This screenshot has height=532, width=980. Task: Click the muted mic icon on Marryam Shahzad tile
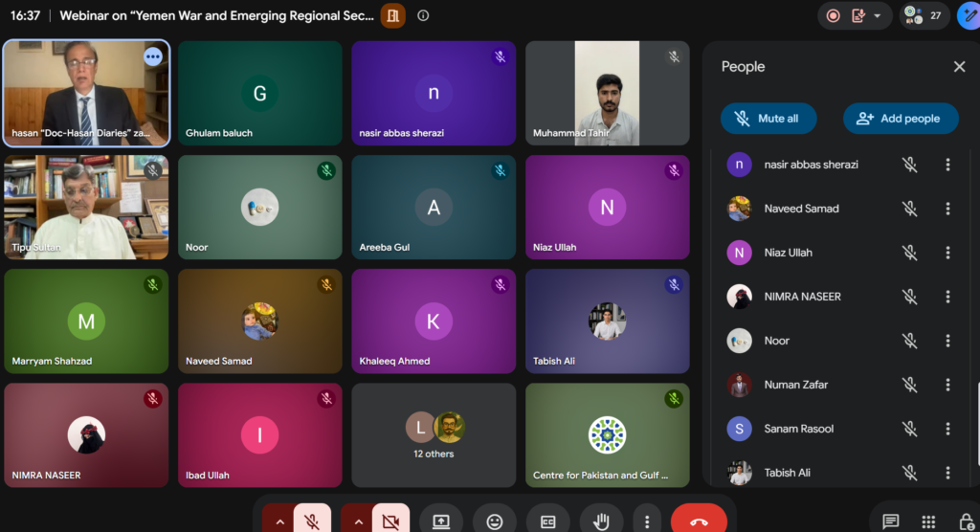152,285
